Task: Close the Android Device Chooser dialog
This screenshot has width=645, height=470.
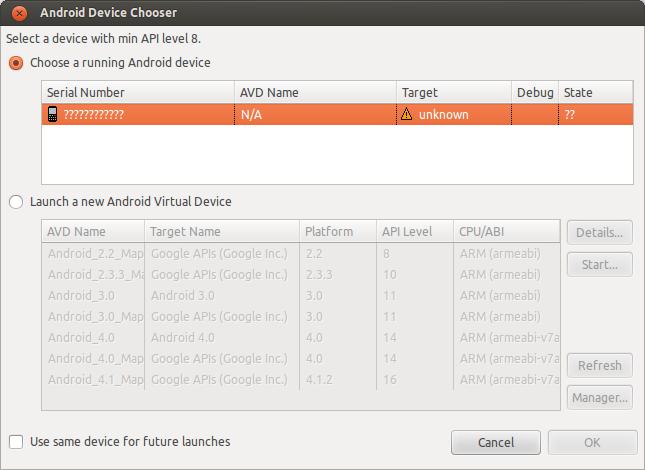Action: coord(19,15)
